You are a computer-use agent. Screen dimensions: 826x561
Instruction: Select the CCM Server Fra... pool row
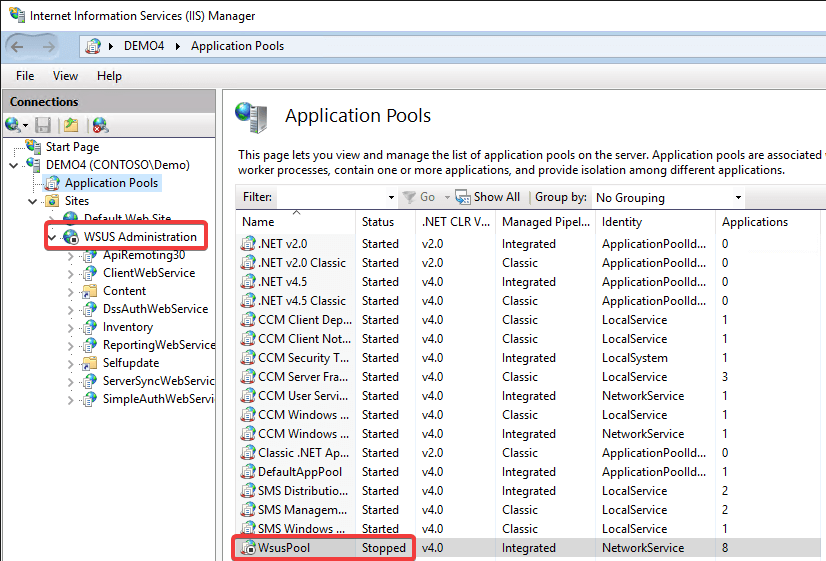(x=528, y=377)
